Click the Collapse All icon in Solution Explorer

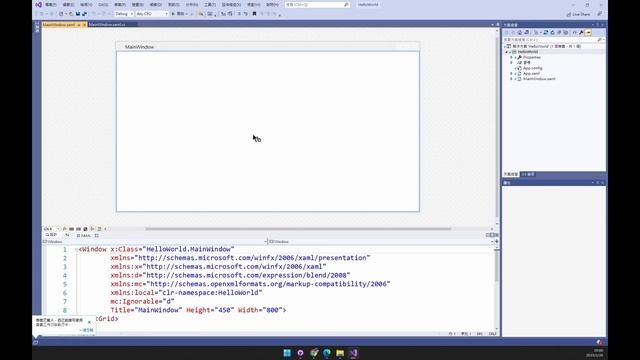559,33
